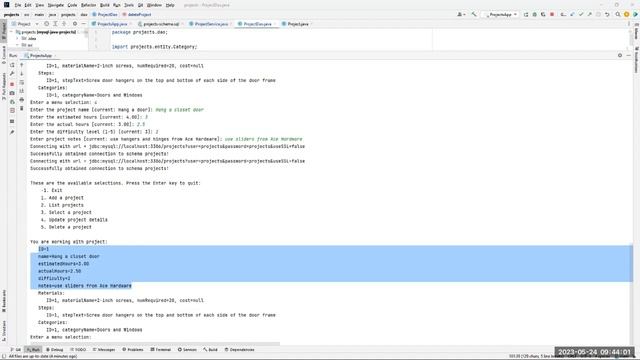Stop the process from Run panel sidebar
This screenshot has width=640, height=360.
click(12, 84)
